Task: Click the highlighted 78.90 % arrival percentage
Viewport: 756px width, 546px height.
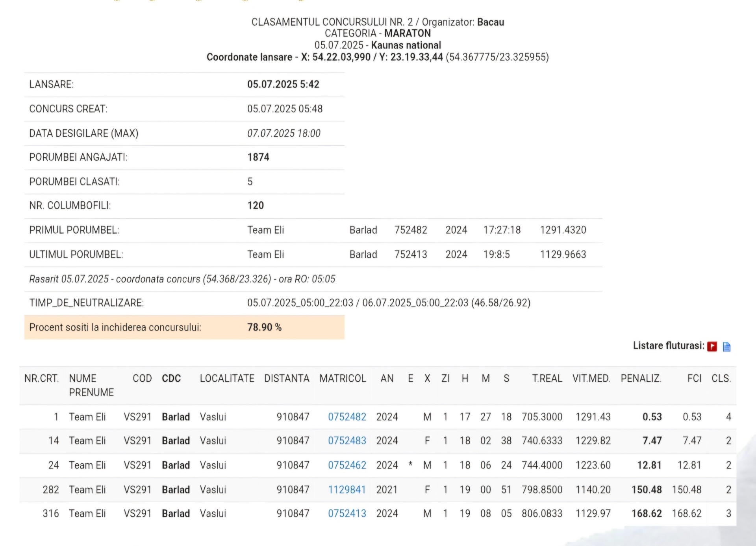Action: (264, 327)
